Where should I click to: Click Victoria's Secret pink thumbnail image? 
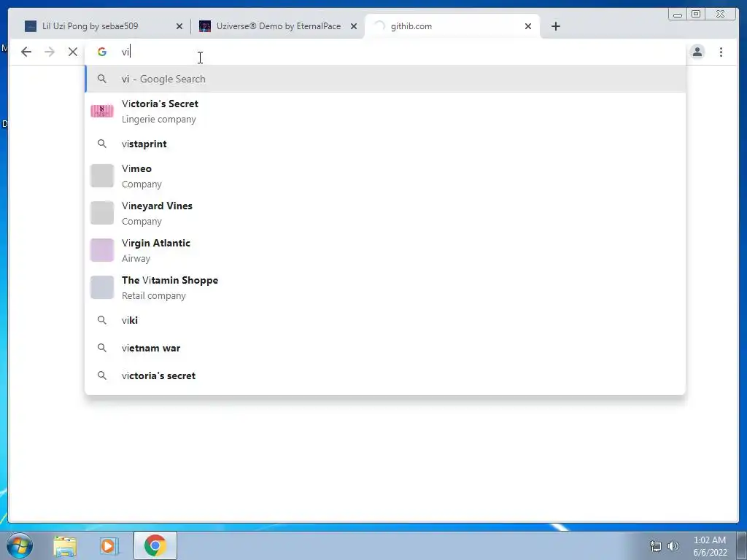[x=102, y=111]
